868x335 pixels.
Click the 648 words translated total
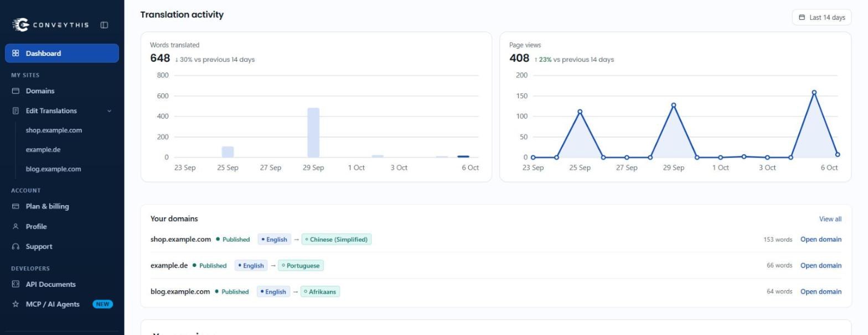160,58
